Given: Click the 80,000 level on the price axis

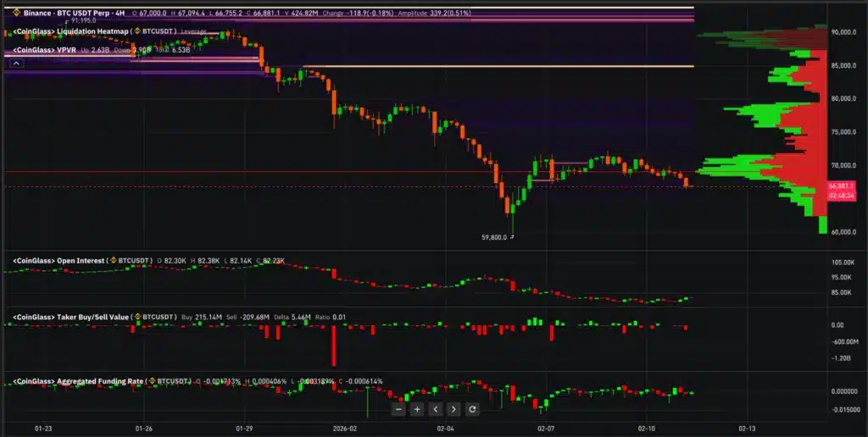Looking at the screenshot, I should pyautogui.click(x=841, y=98).
